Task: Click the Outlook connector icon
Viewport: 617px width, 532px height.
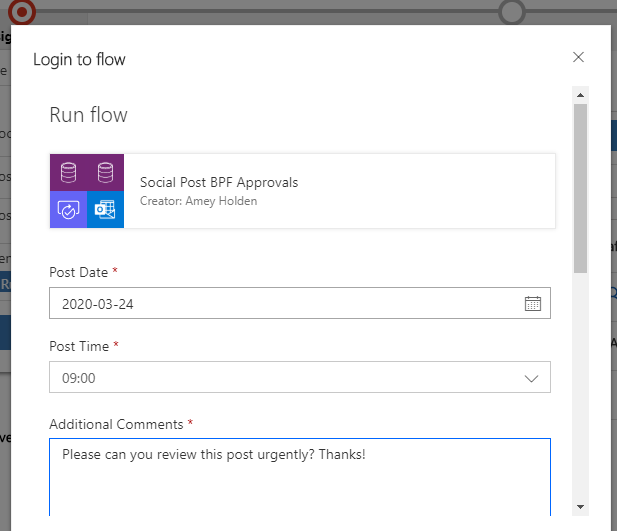Action: click(x=105, y=210)
